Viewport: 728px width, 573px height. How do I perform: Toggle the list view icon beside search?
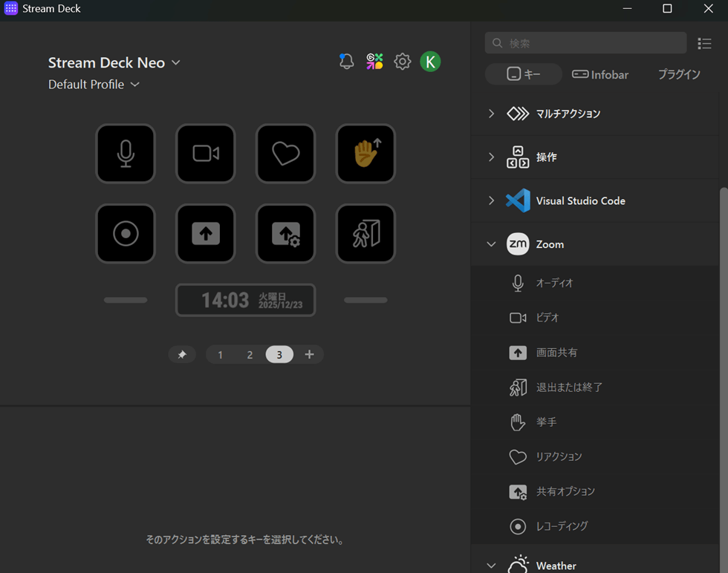704,44
